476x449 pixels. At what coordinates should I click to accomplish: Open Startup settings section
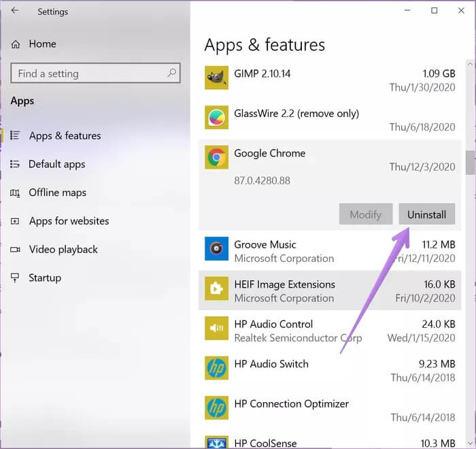[45, 278]
